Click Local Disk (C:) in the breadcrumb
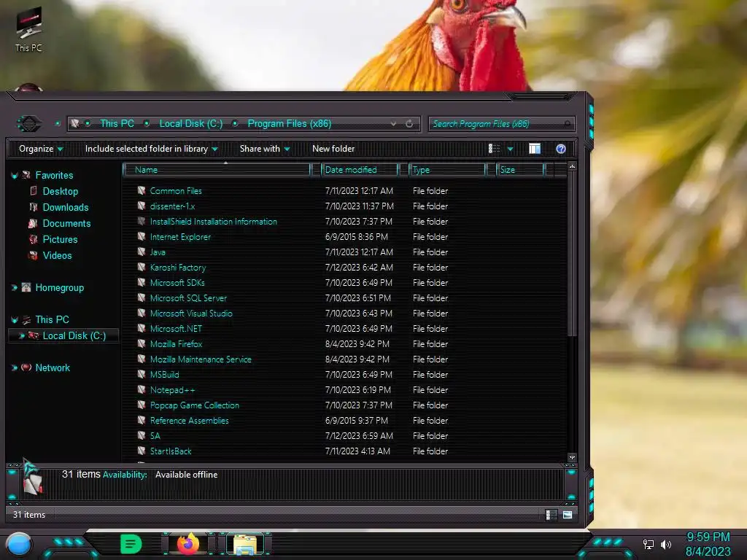 pos(190,123)
